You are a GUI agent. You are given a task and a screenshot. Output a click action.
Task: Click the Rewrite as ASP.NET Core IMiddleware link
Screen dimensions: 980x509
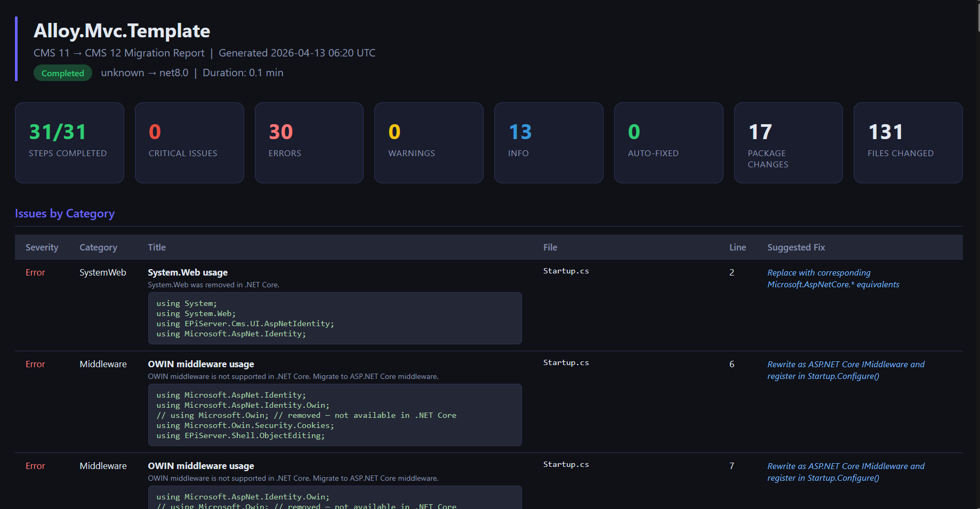[846, 370]
